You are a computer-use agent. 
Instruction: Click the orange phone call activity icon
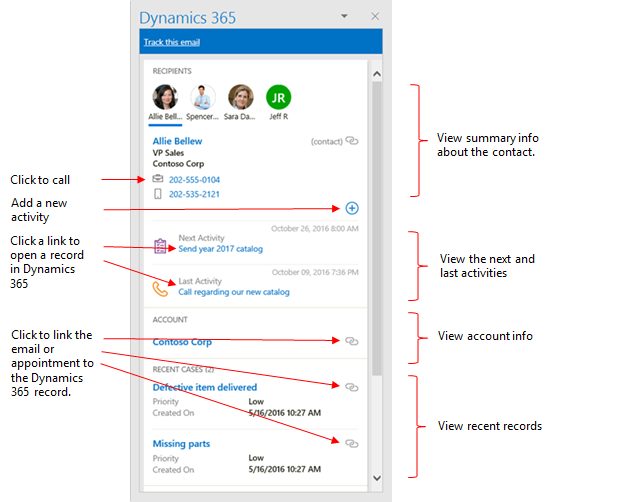pyautogui.click(x=160, y=289)
